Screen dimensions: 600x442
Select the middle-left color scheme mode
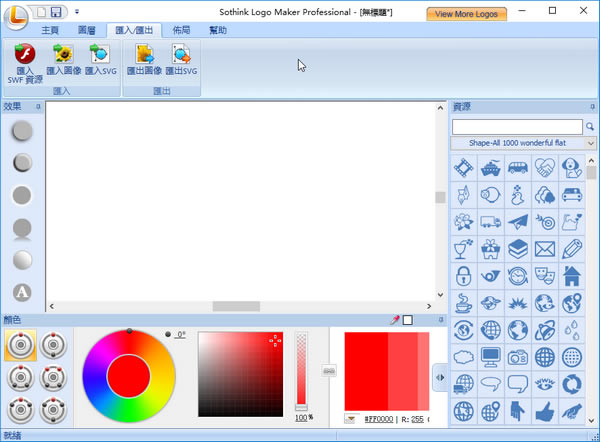(x=21, y=377)
